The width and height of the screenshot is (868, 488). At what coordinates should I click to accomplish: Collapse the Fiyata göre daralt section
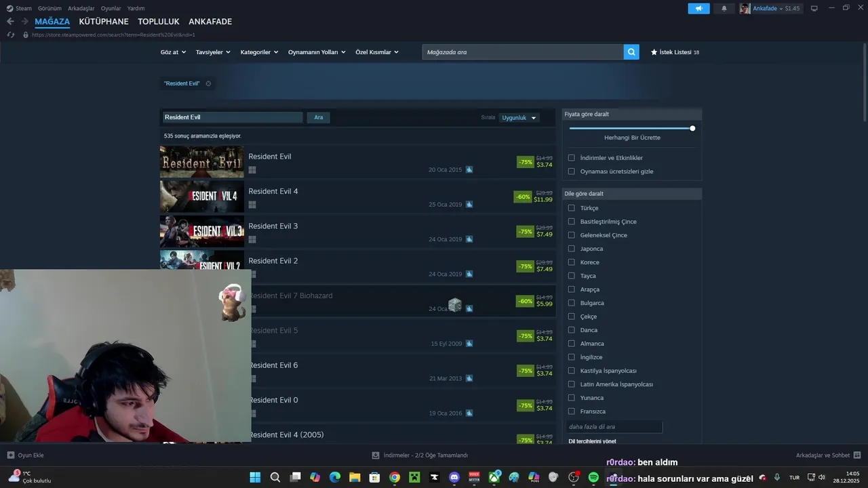(x=632, y=115)
